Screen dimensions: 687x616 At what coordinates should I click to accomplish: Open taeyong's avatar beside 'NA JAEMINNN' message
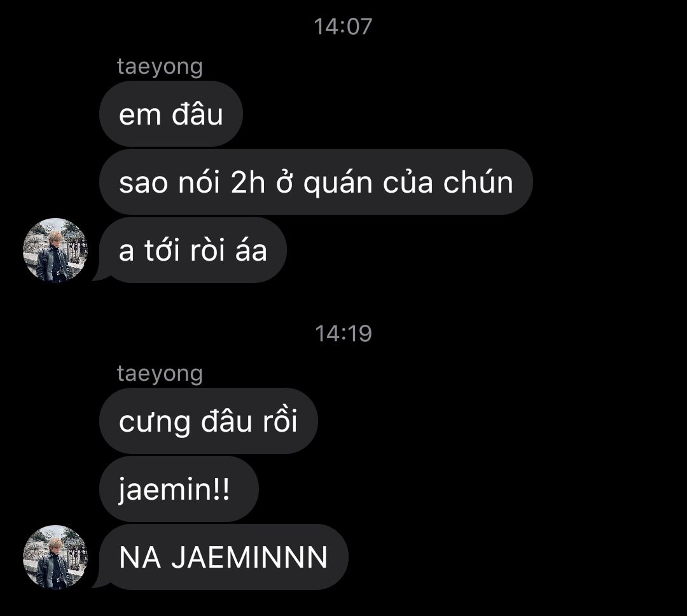55,557
